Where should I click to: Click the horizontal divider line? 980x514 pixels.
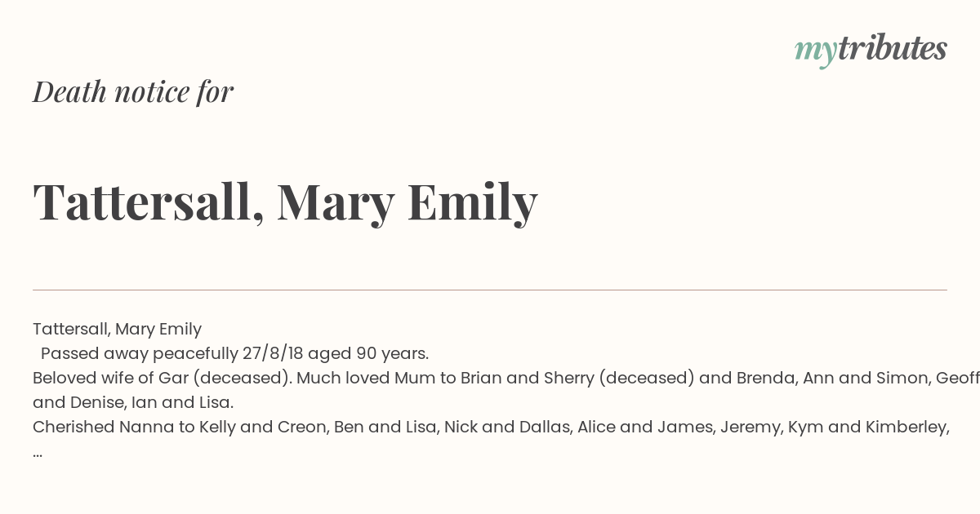coord(490,290)
